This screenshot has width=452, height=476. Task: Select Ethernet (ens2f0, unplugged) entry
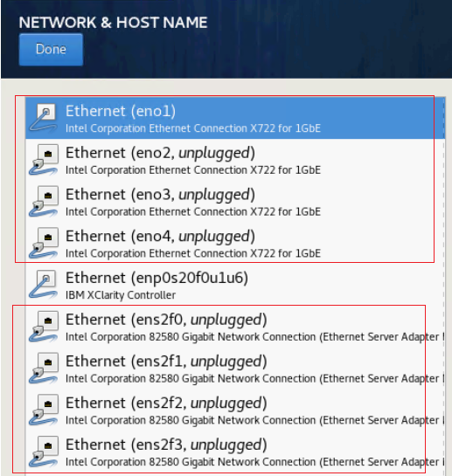click(x=235, y=327)
